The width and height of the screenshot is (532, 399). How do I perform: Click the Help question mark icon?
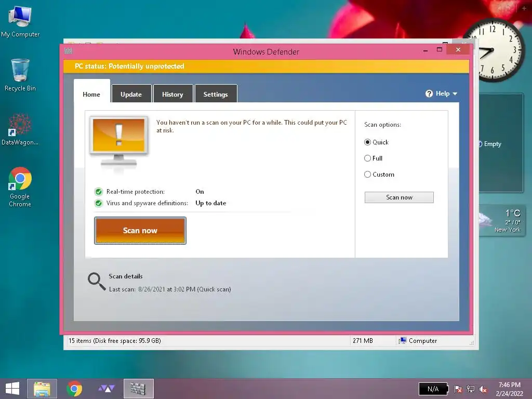pyautogui.click(x=429, y=94)
